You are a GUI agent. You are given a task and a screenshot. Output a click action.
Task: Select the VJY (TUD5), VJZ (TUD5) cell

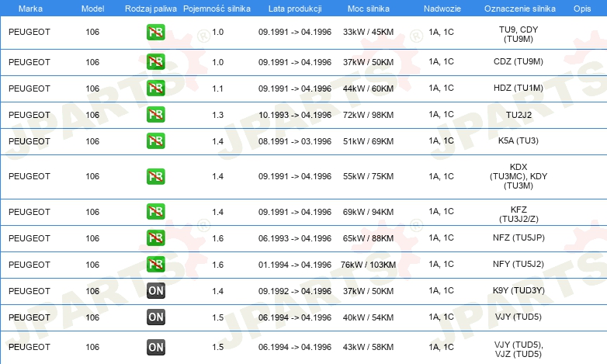(x=519, y=349)
